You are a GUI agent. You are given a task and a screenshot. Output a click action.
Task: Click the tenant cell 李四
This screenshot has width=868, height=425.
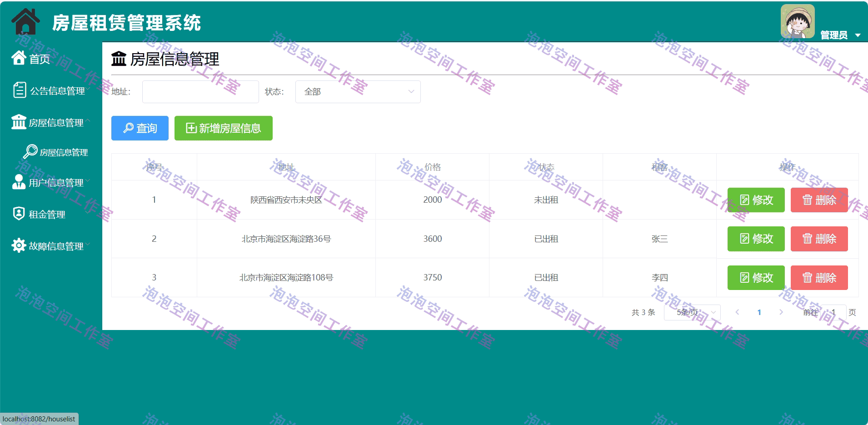[660, 278]
